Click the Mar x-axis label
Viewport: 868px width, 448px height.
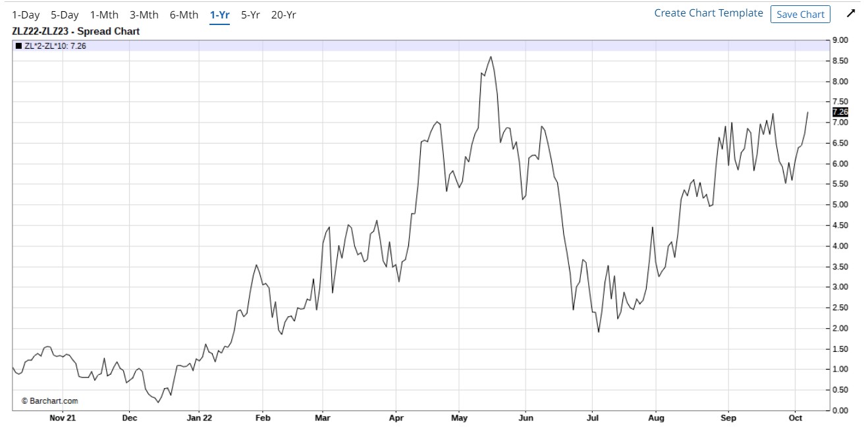click(323, 418)
